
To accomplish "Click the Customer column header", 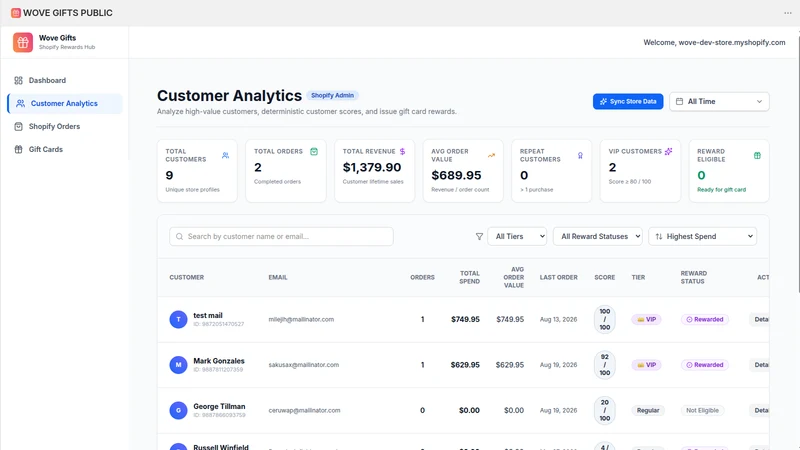I will [x=187, y=278].
